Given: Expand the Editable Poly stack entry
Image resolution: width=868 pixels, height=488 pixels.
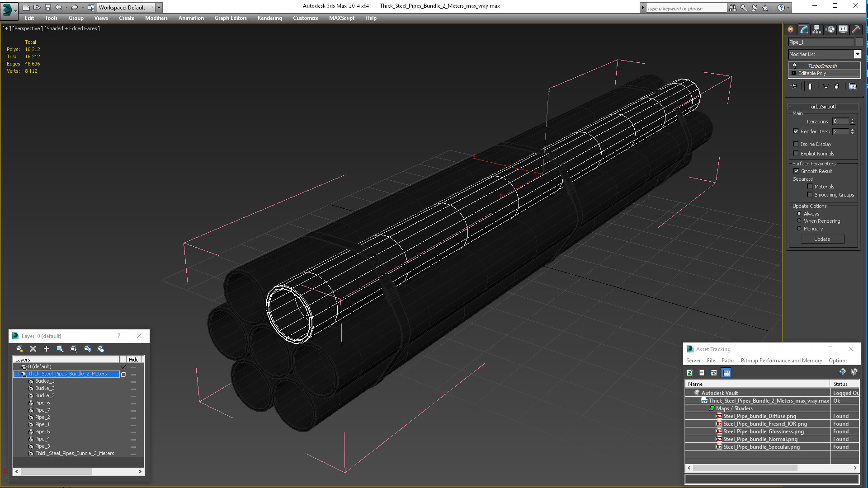Looking at the screenshot, I should pos(793,73).
